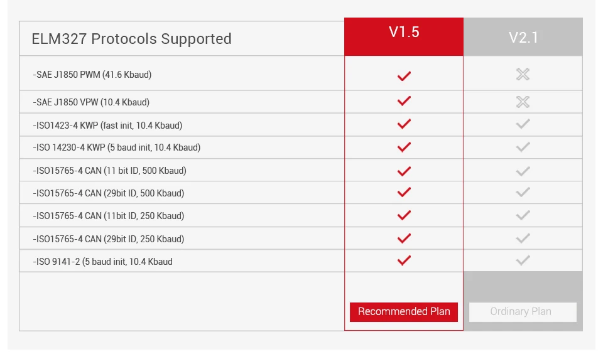Click gray checkmark for ISO 14230-4 KWP row
This screenshot has height=364, width=603.
point(523,147)
